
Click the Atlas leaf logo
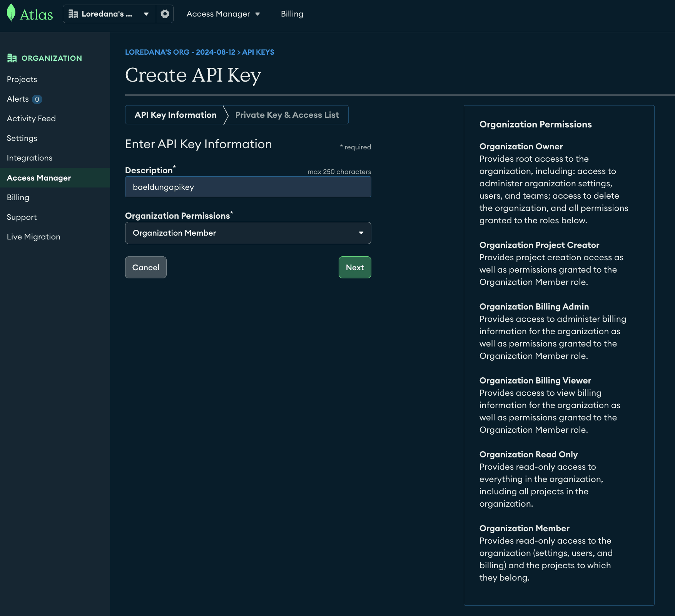(11, 13)
